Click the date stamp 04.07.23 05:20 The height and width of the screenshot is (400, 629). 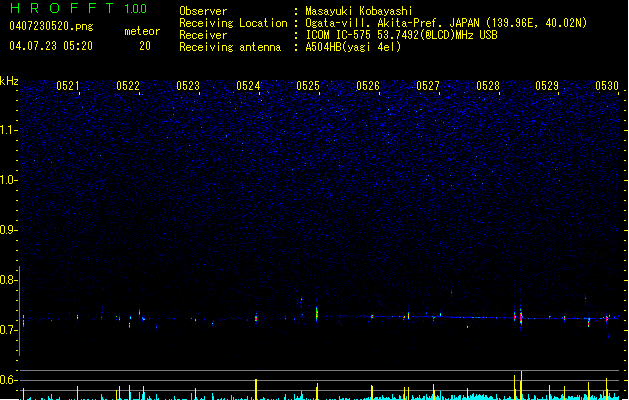point(51,46)
